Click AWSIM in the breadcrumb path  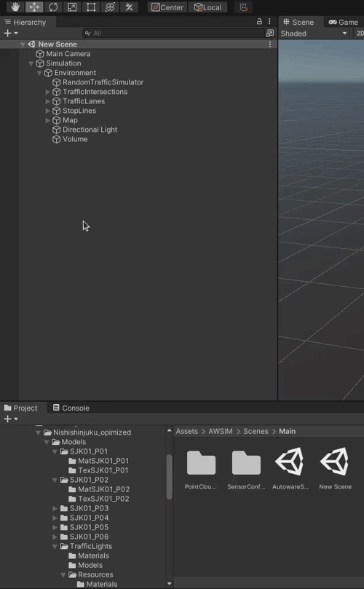click(x=221, y=431)
